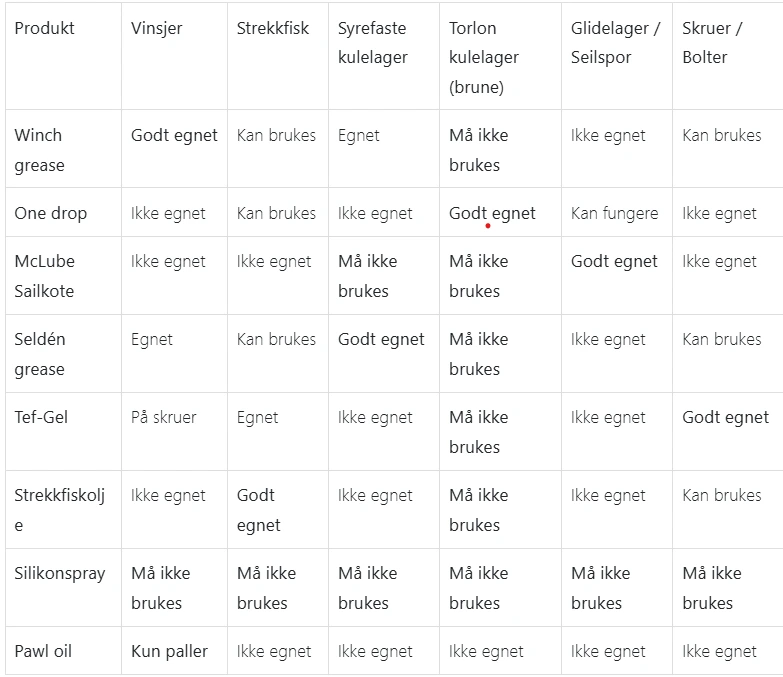Click Godt egnet in Winch grease row

click(x=174, y=135)
